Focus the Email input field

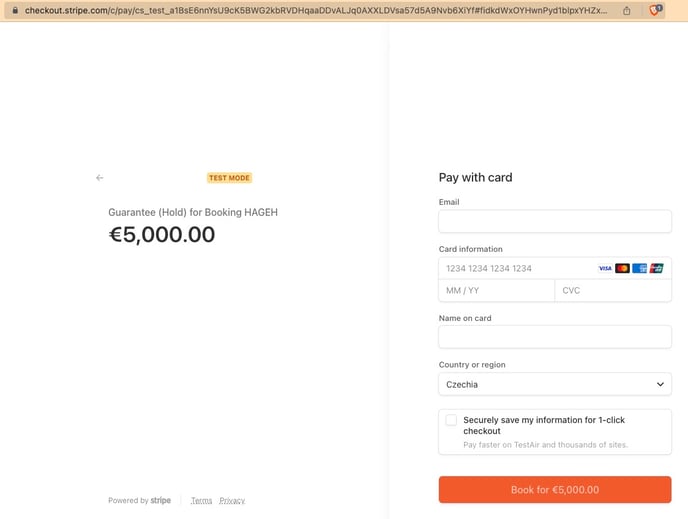[x=555, y=221]
